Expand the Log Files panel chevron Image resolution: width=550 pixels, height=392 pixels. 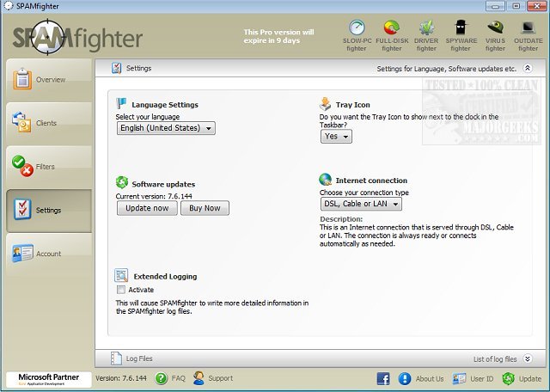[x=527, y=358]
